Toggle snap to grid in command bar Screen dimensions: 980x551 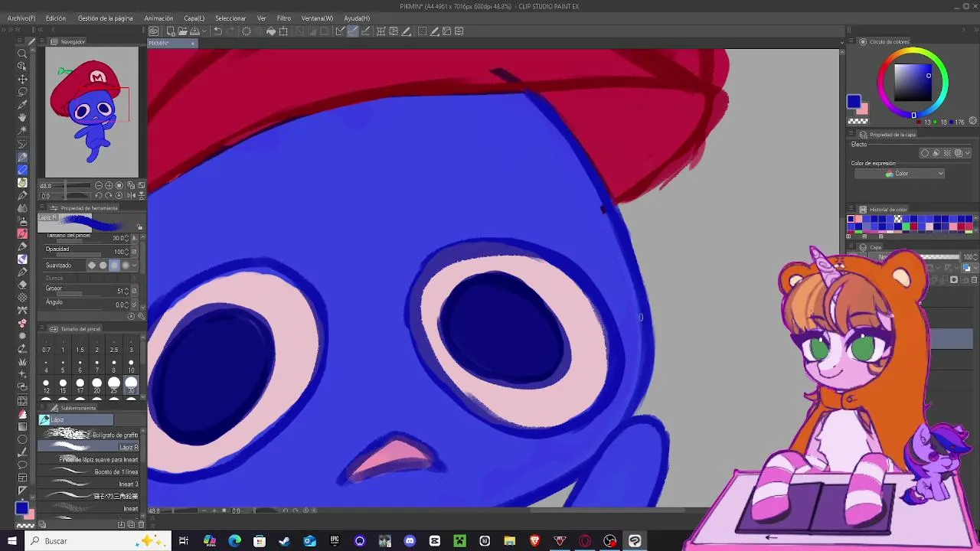[x=365, y=31]
